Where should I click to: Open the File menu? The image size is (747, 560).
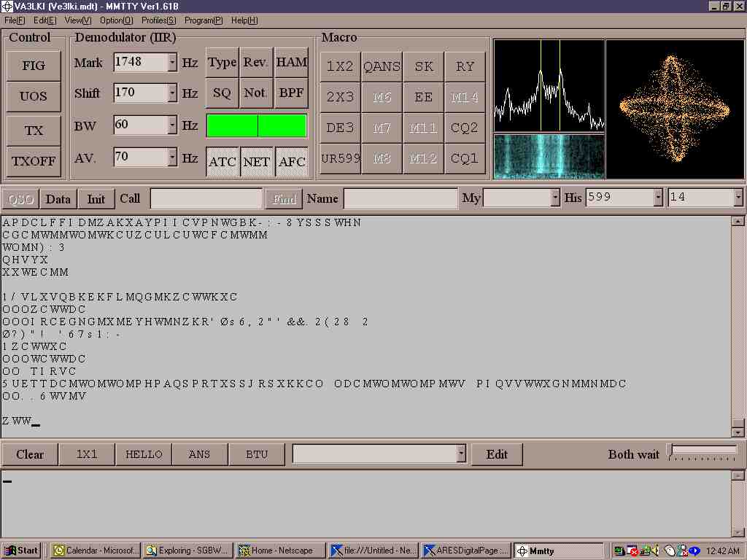15,20
